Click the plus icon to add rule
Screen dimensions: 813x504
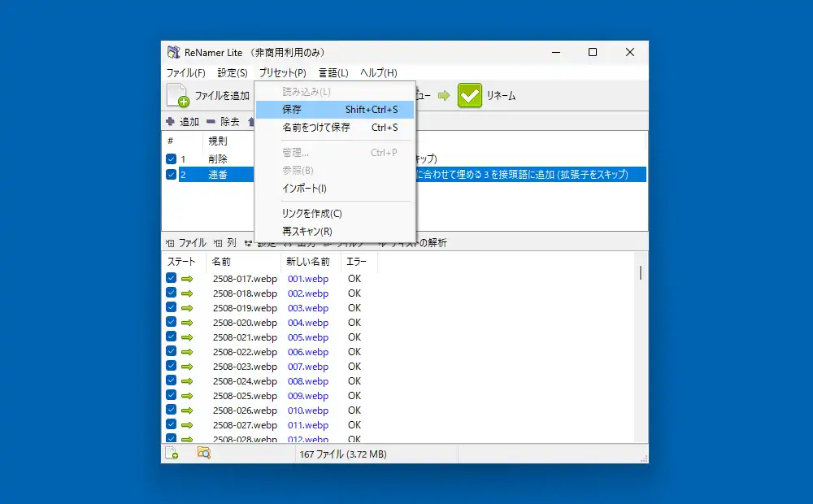170,122
